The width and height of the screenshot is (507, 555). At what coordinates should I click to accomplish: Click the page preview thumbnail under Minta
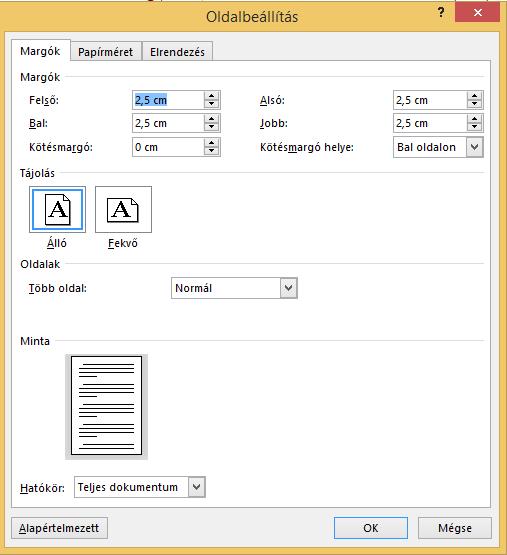(106, 406)
